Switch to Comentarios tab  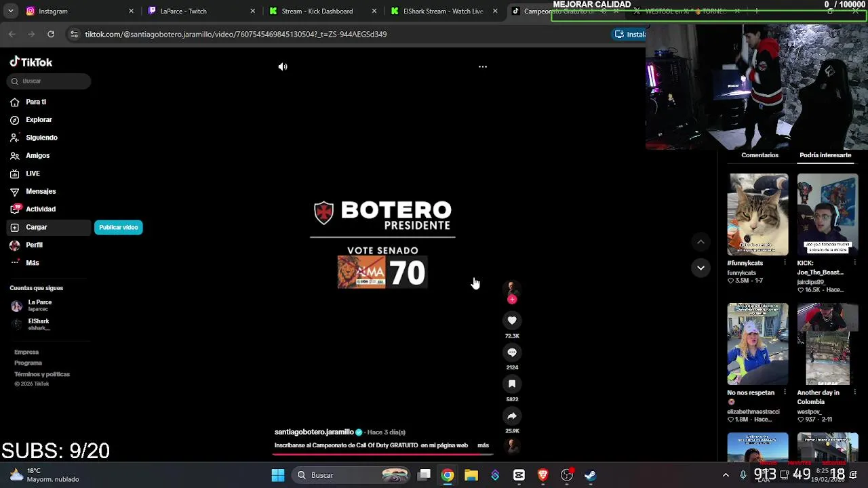pyautogui.click(x=759, y=155)
